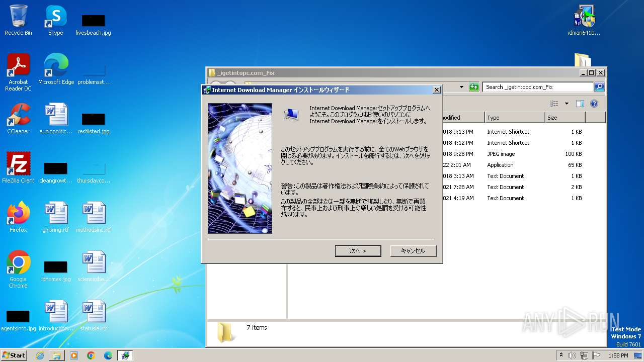Click the キャンセル (Cancel) button
The width and height of the screenshot is (644, 362).
(413, 251)
